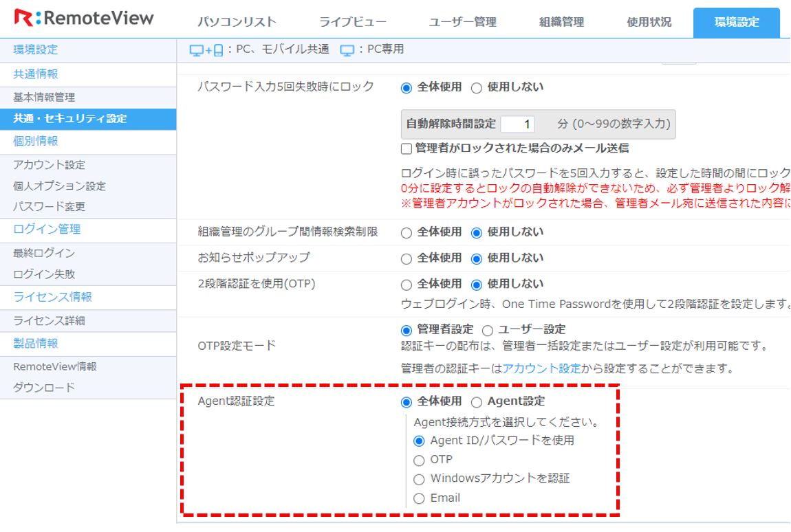Screen dimensions: 791x532
Task: Choose ユーザー設定 for OTP設定モード
Action: pyautogui.click(x=487, y=331)
